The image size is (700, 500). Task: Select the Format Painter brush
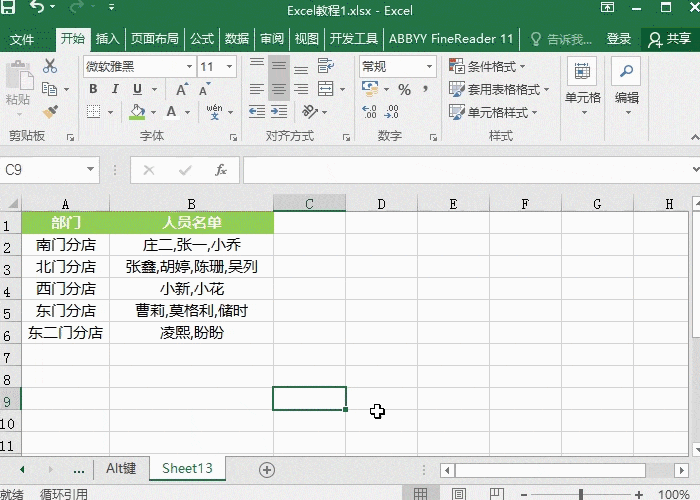(50, 112)
